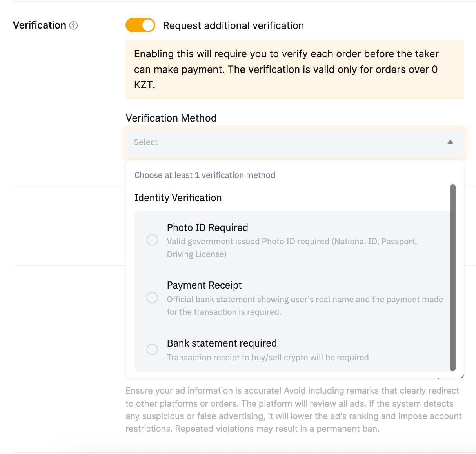Select the Photo ID Required radio button
Image resolution: width=476 pixels, height=454 pixels.
(152, 240)
